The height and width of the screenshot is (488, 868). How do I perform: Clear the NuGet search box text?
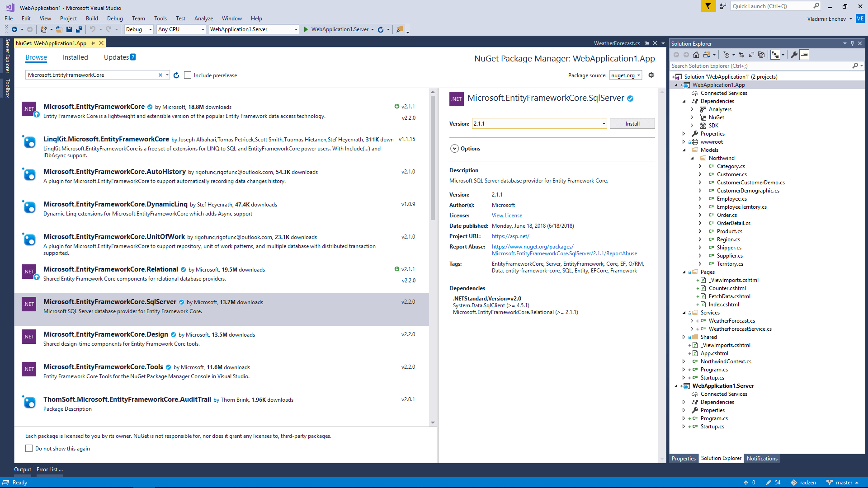click(x=160, y=75)
